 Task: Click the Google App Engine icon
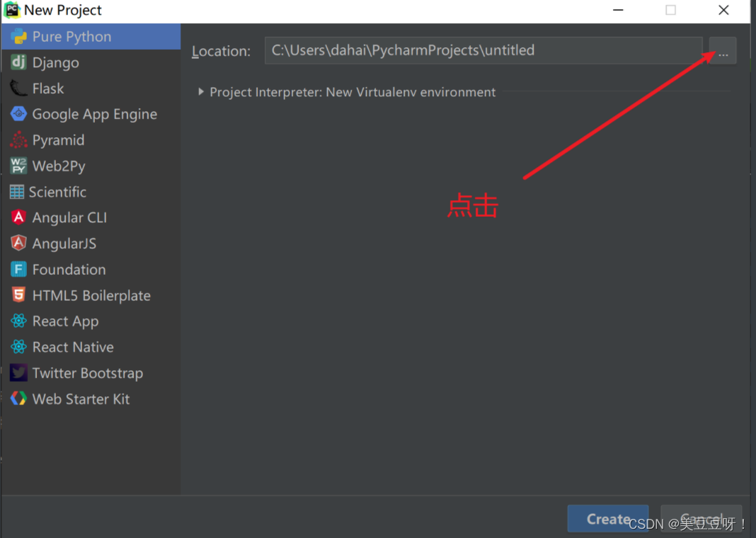tap(18, 114)
